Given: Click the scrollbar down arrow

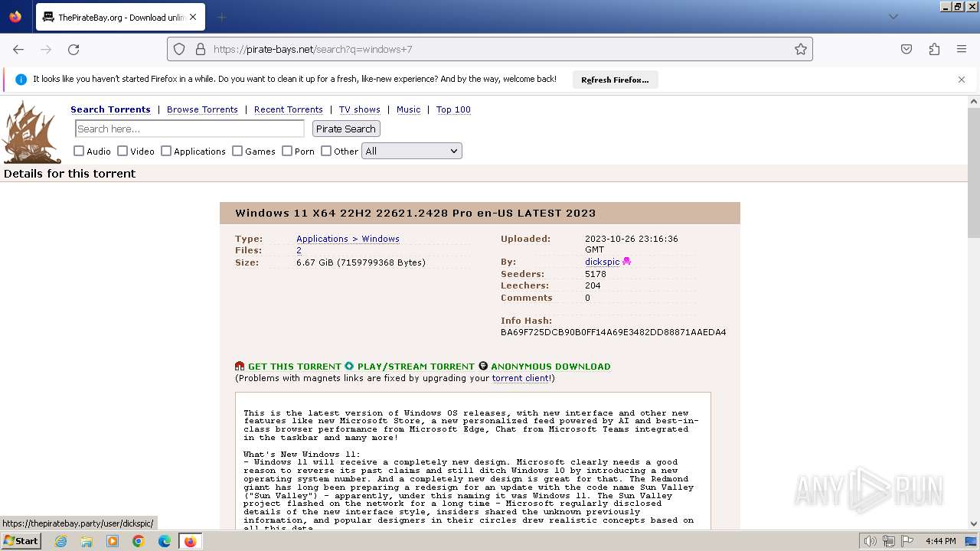Looking at the screenshot, I should pos(974,524).
